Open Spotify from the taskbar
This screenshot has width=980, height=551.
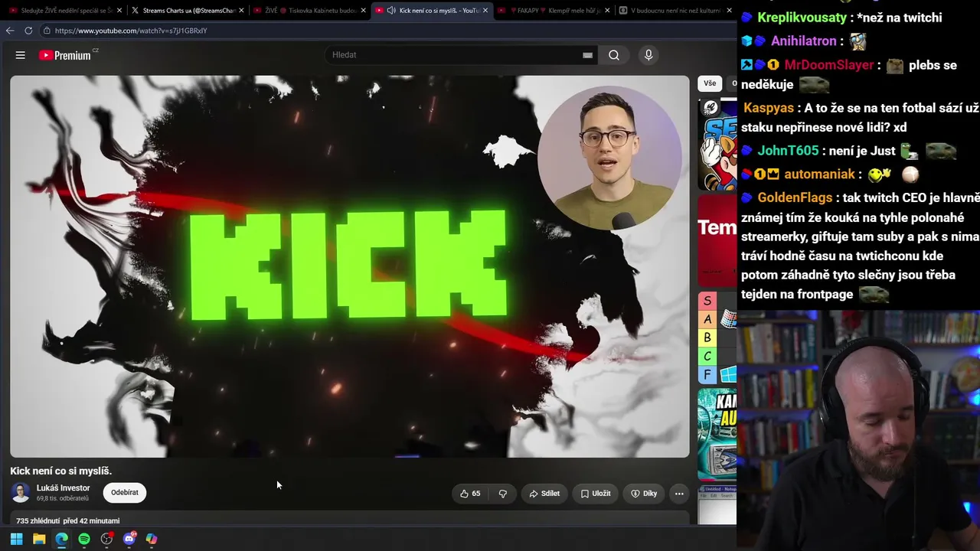[84, 539]
